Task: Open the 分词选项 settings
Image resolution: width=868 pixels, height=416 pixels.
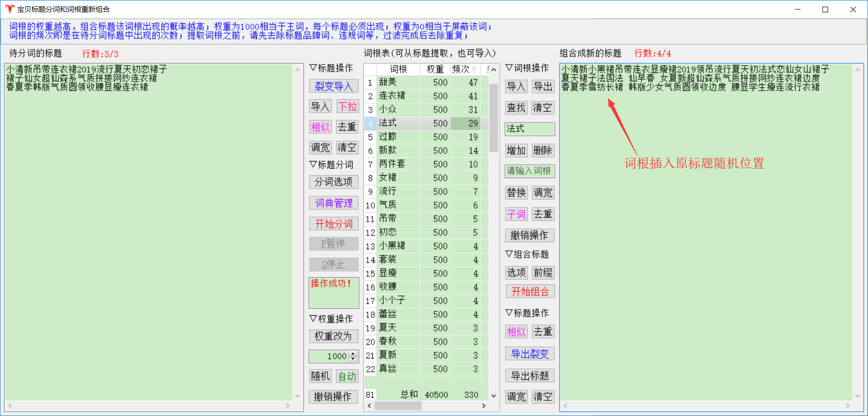Action: click(334, 182)
